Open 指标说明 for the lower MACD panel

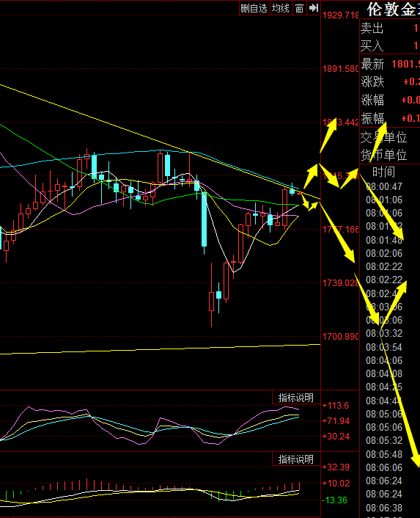296,459
